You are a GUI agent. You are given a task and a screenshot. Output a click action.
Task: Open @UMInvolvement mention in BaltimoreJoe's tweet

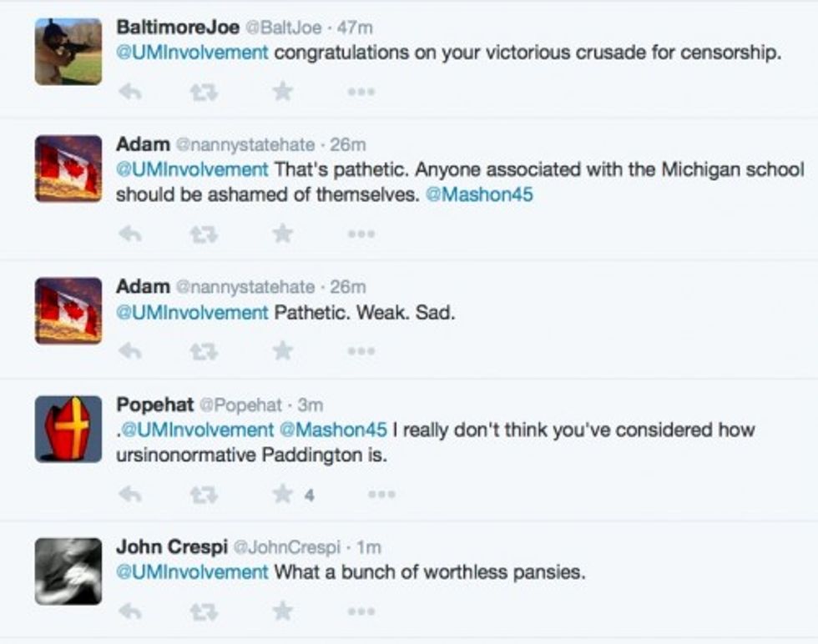[192, 53]
